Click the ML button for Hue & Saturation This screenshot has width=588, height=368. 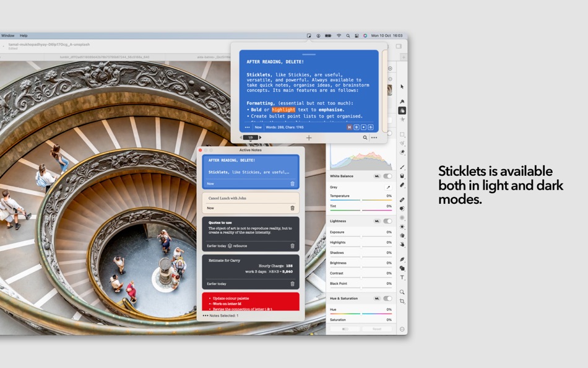(377, 299)
